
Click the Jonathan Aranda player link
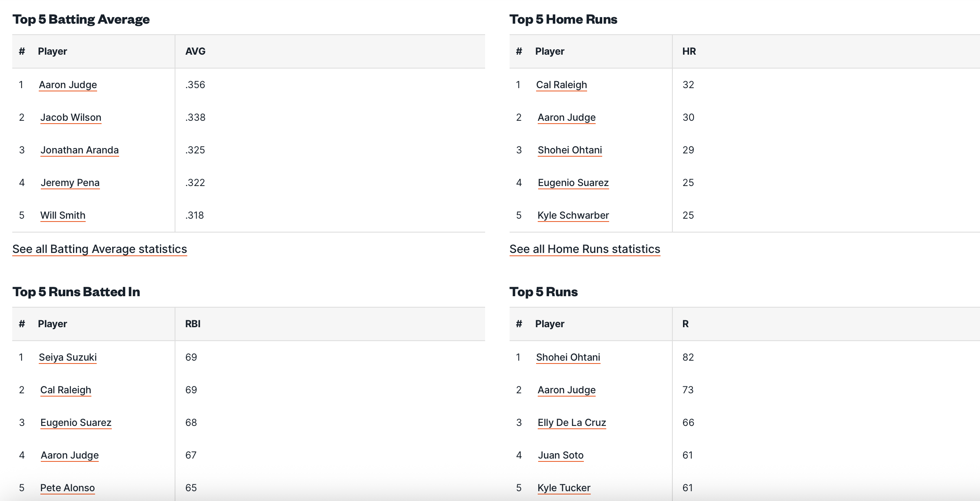coord(80,150)
